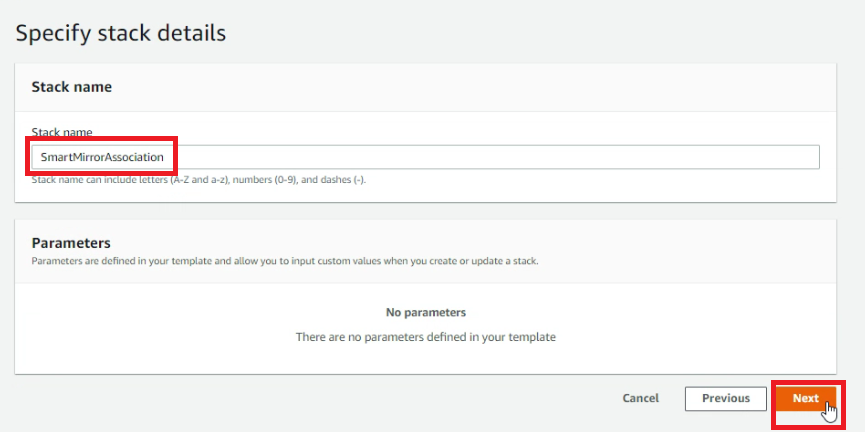The width and height of the screenshot is (865, 432).
Task: Click the bold 'No parameters' message
Action: click(426, 312)
